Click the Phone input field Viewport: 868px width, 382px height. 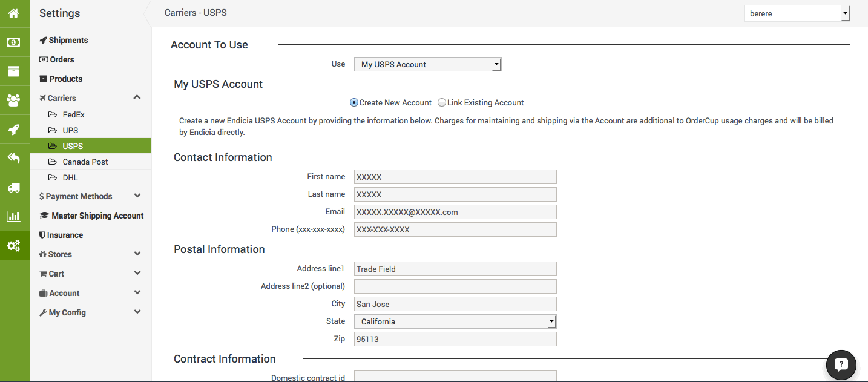pyautogui.click(x=455, y=229)
